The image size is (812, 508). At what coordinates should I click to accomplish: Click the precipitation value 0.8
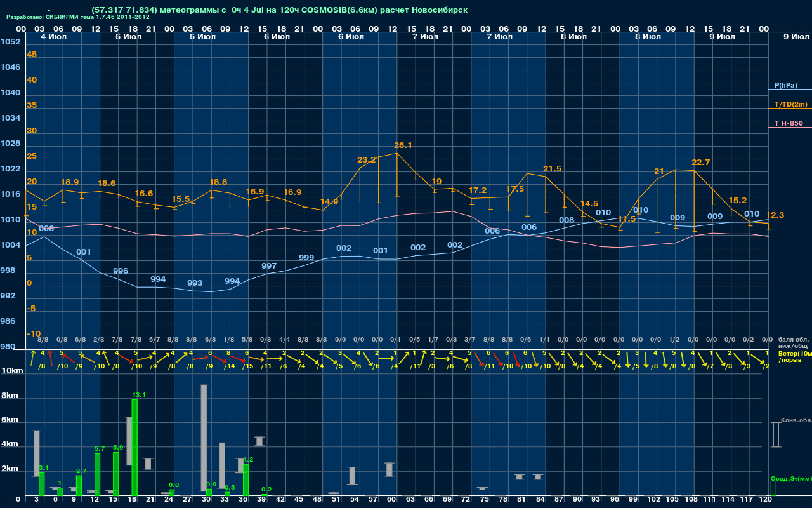[x=174, y=485]
